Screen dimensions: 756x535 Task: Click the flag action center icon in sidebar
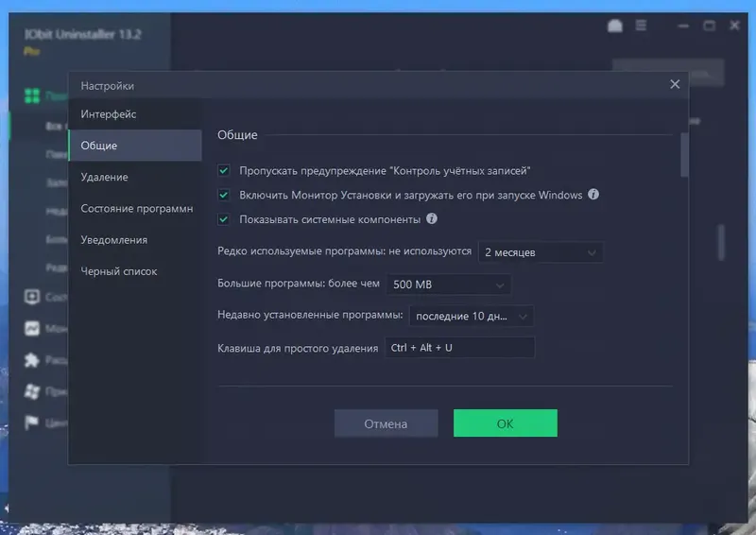click(32, 423)
